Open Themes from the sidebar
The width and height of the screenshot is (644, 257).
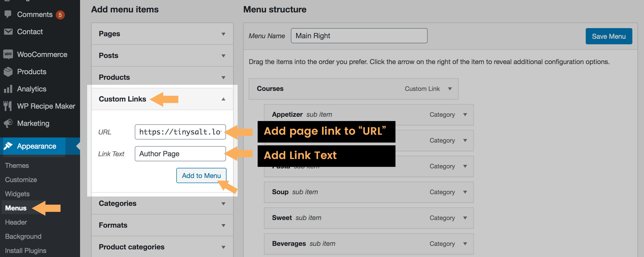click(x=17, y=165)
